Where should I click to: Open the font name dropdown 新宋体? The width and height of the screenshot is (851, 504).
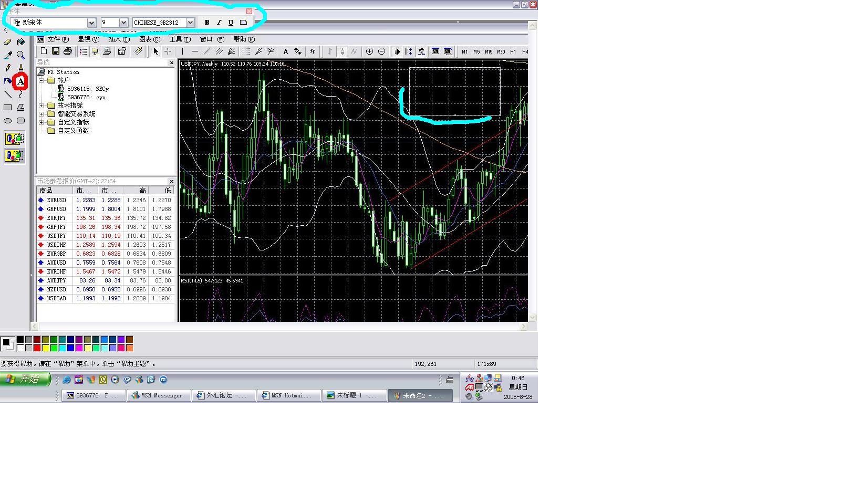point(91,23)
